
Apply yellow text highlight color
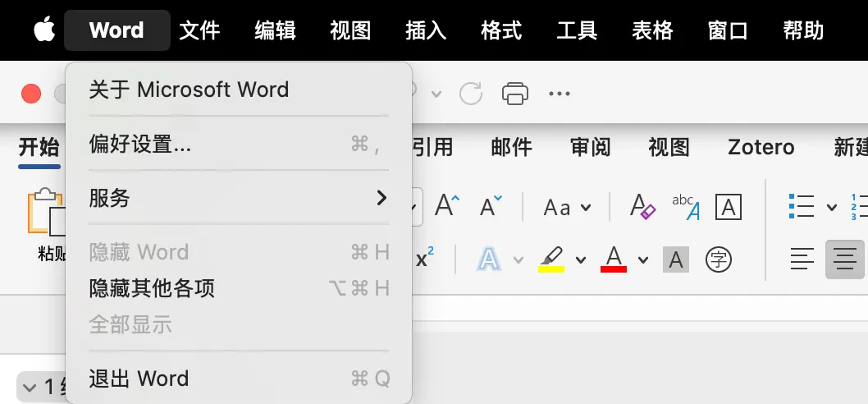pyautogui.click(x=551, y=259)
